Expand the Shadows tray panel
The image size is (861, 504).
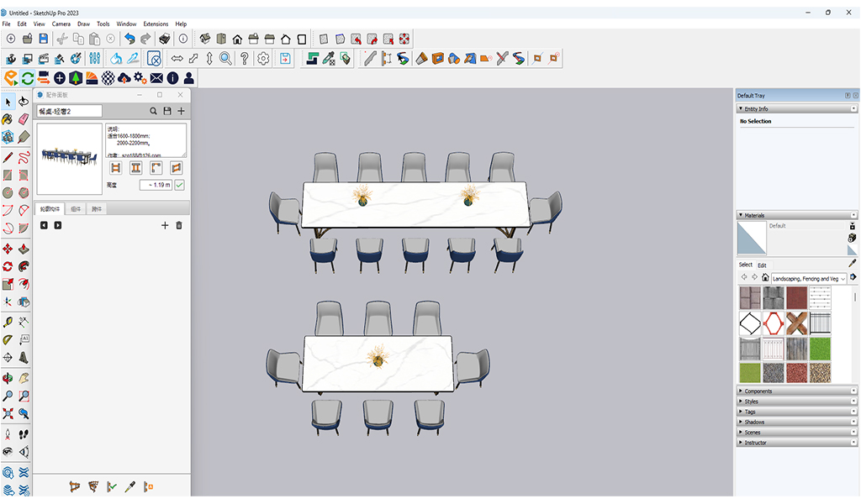pyautogui.click(x=754, y=423)
